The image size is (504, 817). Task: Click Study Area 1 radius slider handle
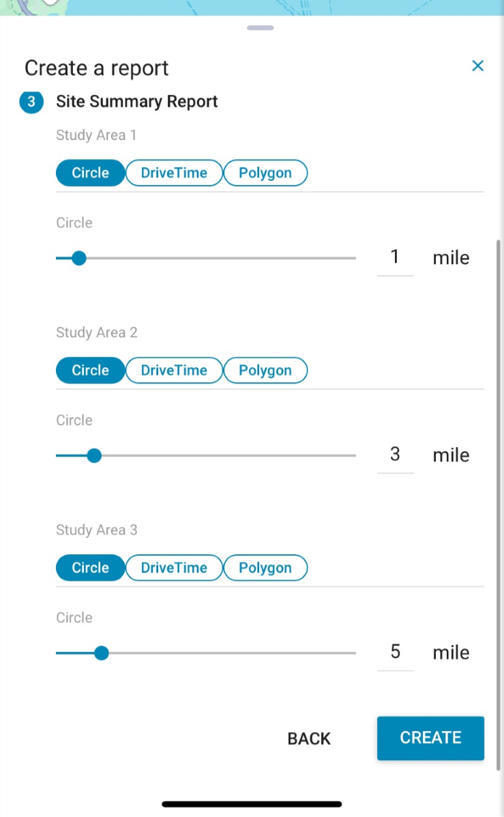pyautogui.click(x=79, y=258)
